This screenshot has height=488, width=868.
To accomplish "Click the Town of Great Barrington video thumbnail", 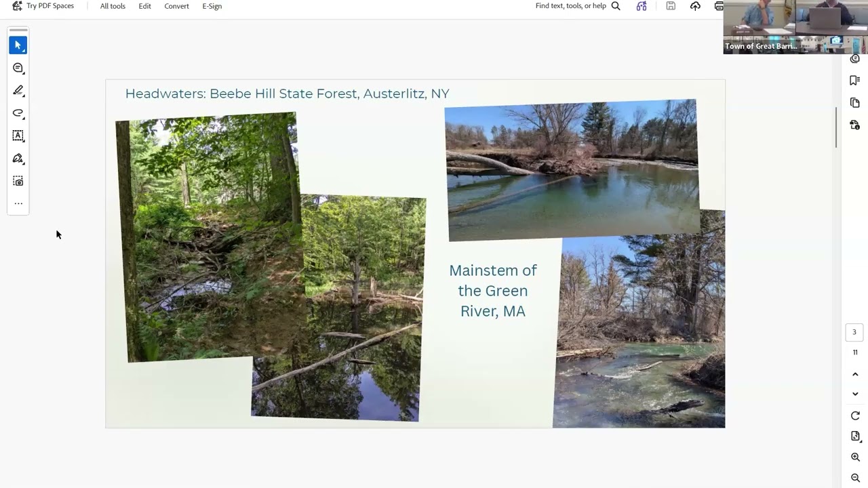I will click(795, 27).
